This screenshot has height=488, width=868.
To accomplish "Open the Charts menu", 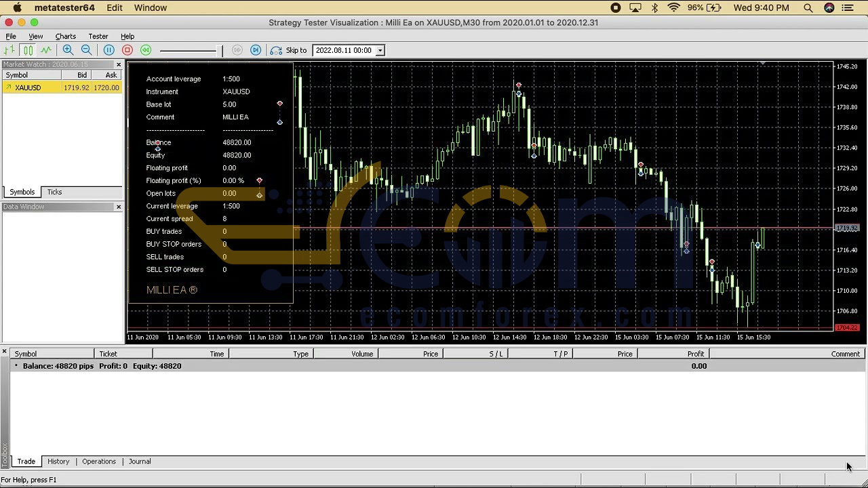I will [66, 37].
